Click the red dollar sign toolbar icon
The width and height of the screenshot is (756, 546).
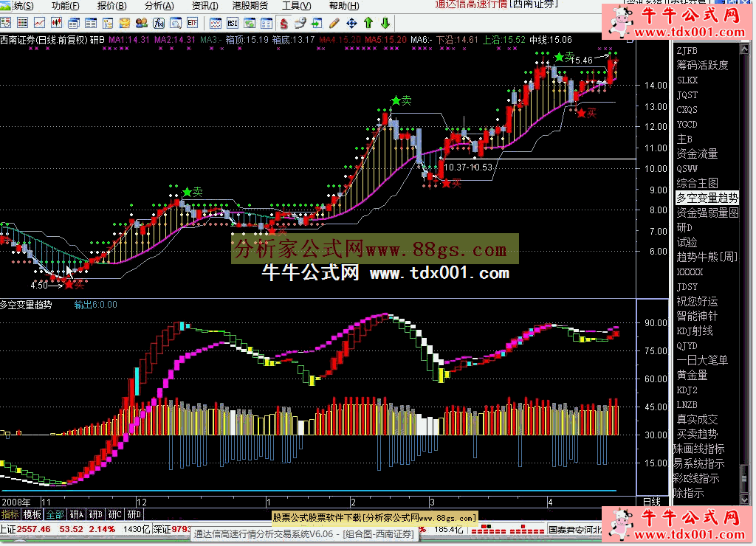pyautogui.click(x=284, y=23)
